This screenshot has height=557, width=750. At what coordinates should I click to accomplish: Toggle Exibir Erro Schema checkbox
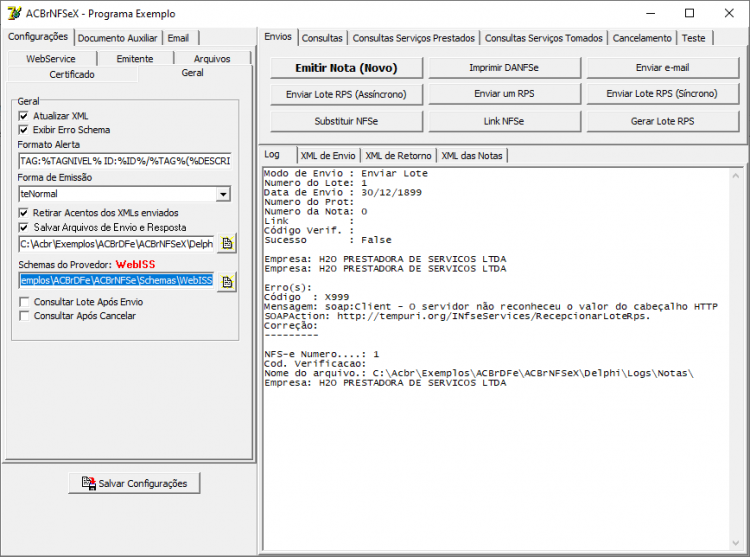pyautogui.click(x=23, y=130)
